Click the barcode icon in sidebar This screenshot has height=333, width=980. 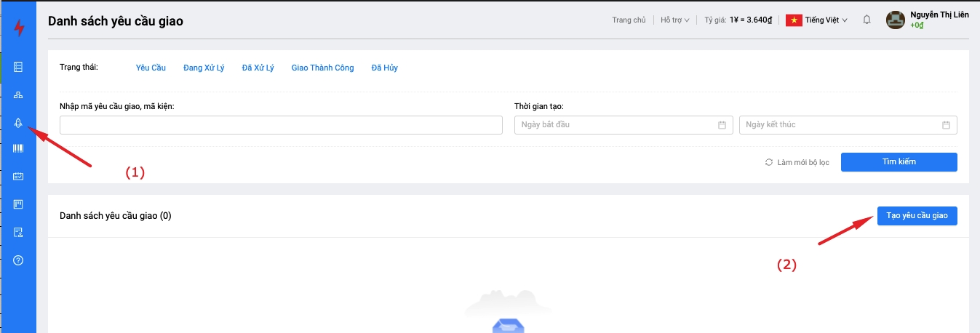tap(19, 148)
